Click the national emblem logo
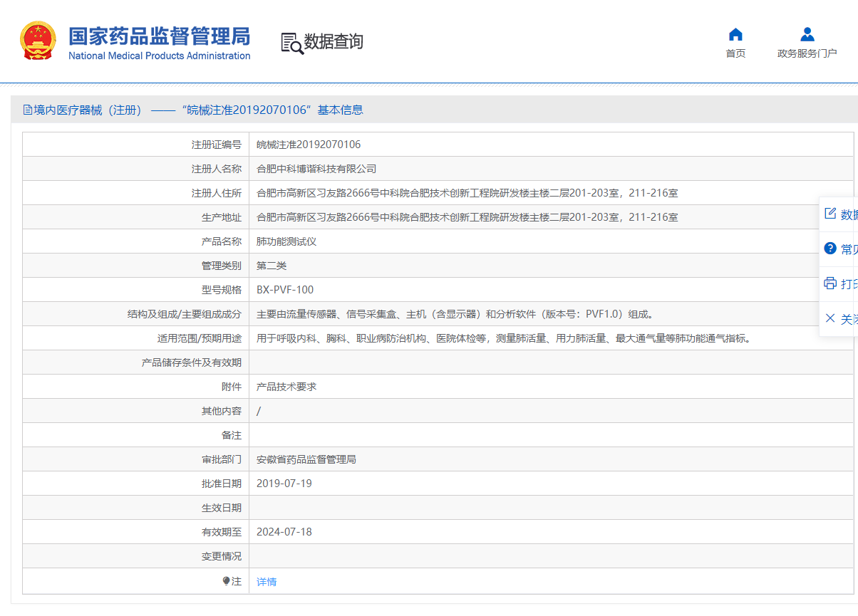This screenshot has height=616, width=858. tap(38, 41)
